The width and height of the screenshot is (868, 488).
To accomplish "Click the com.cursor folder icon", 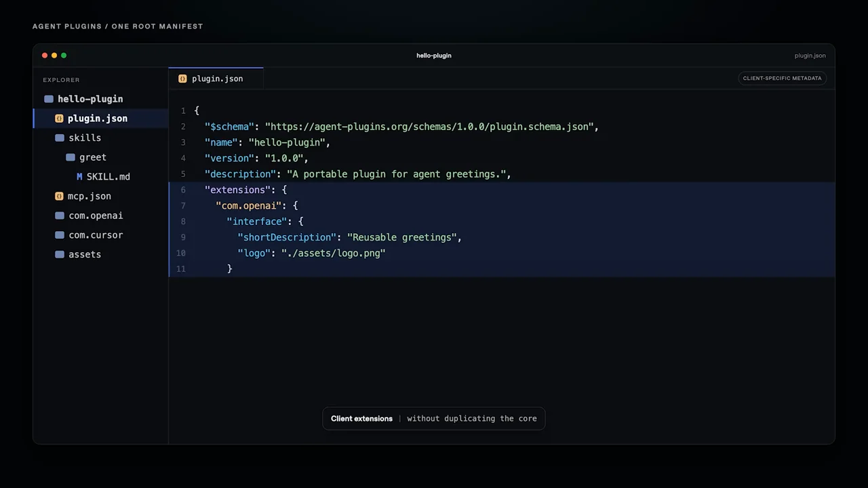I will point(60,235).
